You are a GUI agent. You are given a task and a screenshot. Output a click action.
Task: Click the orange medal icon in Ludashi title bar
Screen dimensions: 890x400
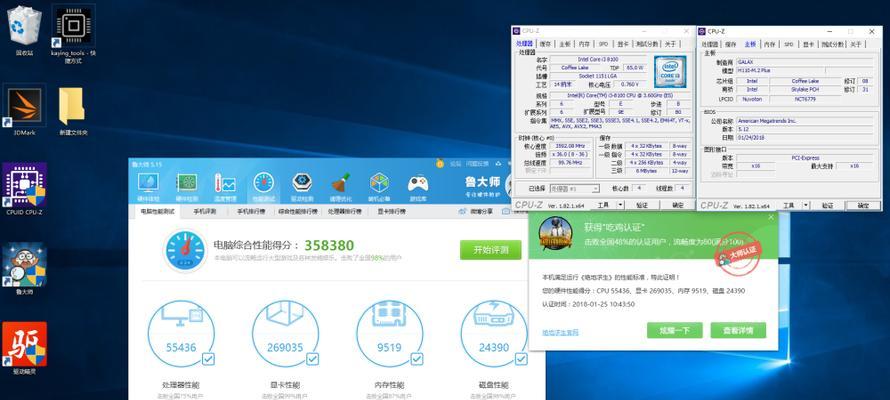point(440,163)
